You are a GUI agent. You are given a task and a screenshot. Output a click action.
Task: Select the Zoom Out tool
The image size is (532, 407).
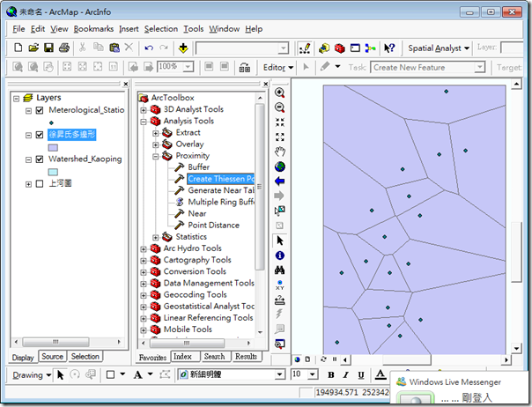(279, 107)
